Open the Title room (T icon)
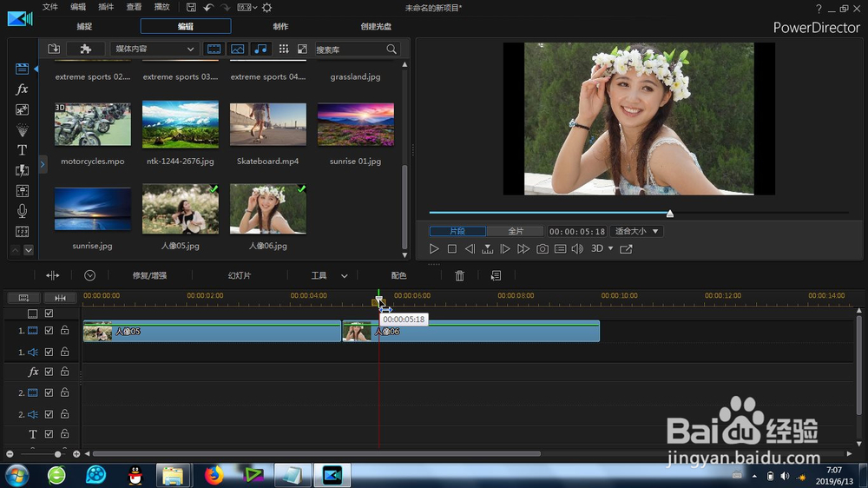 pyautogui.click(x=22, y=150)
